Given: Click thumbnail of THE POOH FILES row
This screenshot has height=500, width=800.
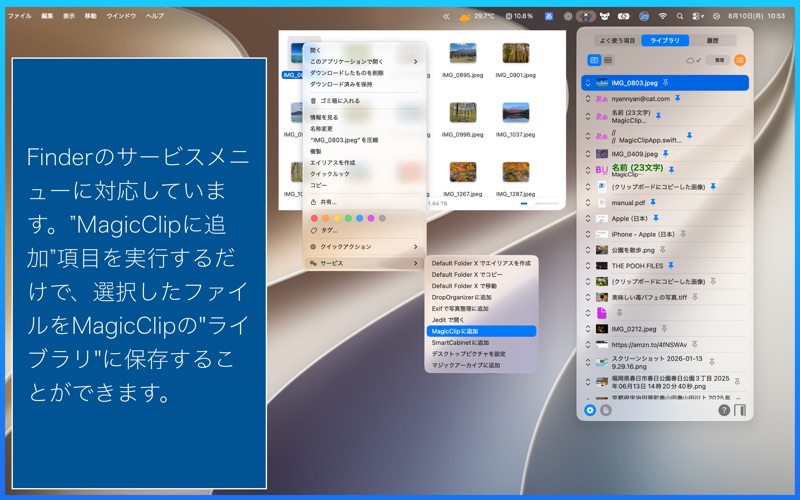Looking at the screenshot, I should pos(602,266).
